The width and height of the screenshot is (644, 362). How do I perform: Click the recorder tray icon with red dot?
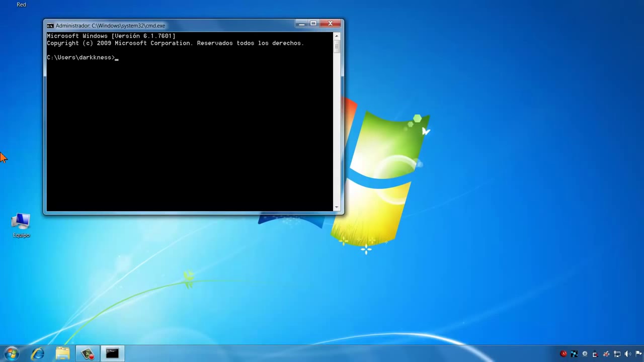point(595,354)
